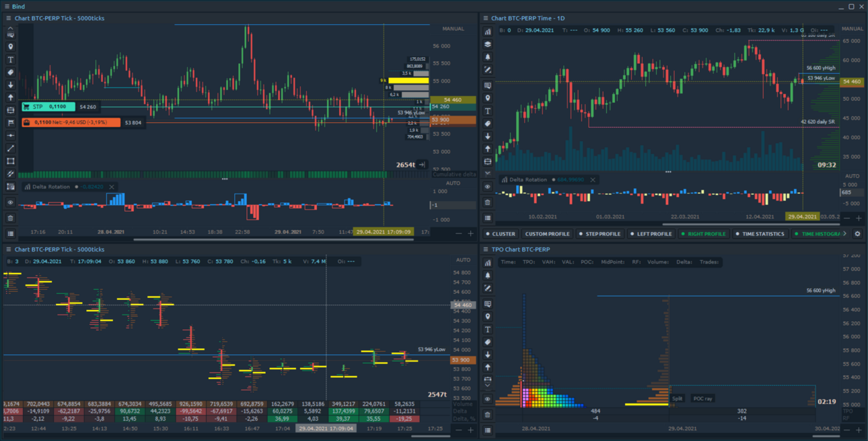Select the up arrow drawing tool in top-left Tick chart
Image resolution: width=868 pixels, height=441 pixels.
[10, 98]
